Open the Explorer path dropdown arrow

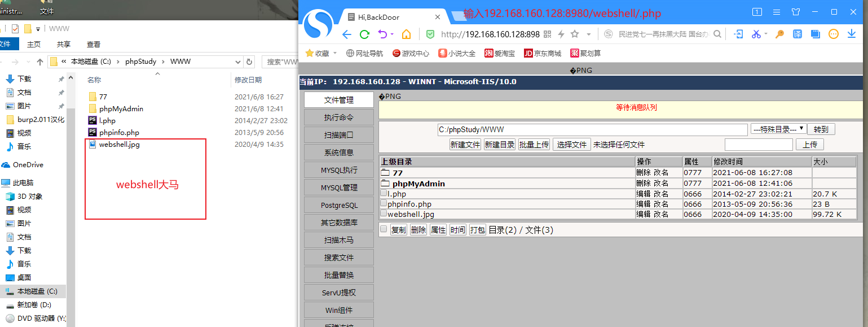(237, 62)
